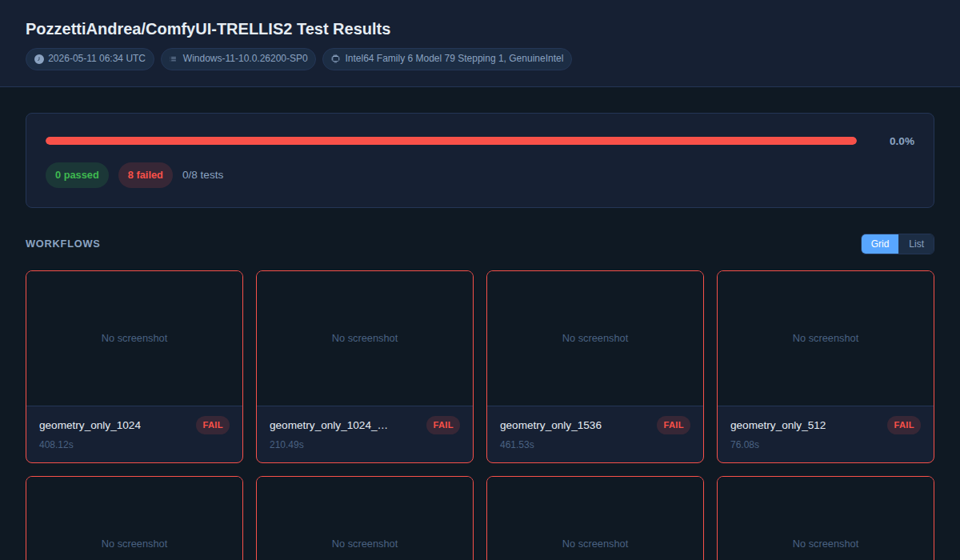Click the OS icon next to Windows-11
960x560 pixels.
tap(174, 59)
